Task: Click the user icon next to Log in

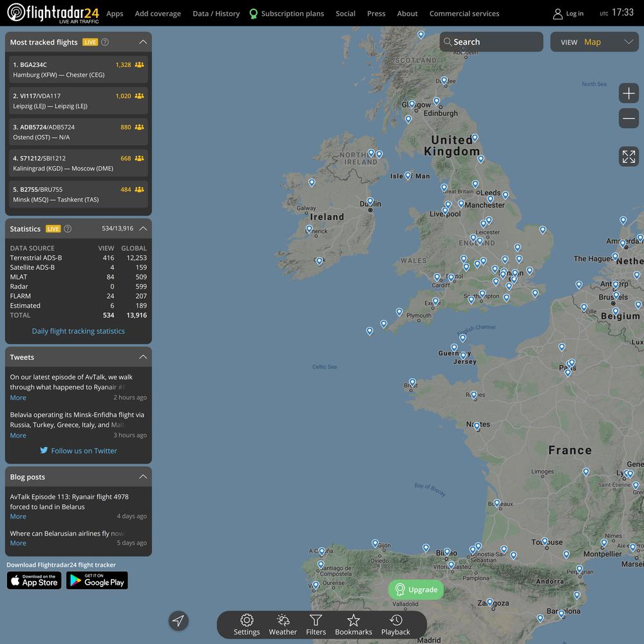Action: tap(557, 14)
